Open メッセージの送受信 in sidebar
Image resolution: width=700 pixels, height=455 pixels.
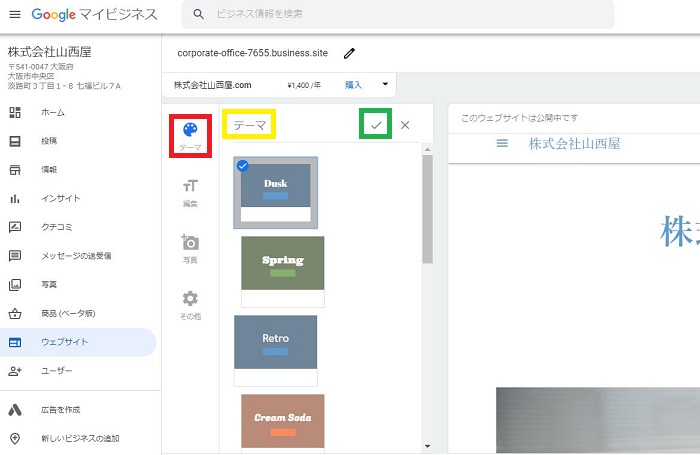click(x=78, y=256)
